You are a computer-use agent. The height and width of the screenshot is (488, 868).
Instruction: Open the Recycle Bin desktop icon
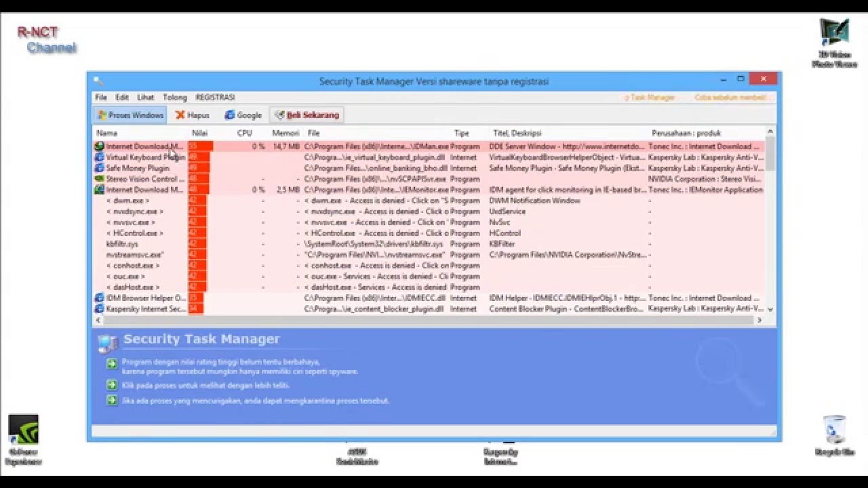[x=834, y=436]
